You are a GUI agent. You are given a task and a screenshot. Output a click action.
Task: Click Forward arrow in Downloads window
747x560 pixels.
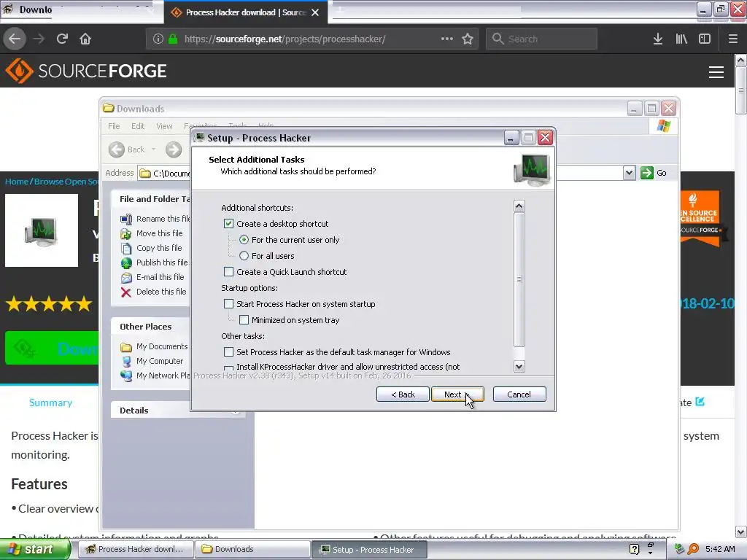pyautogui.click(x=174, y=149)
